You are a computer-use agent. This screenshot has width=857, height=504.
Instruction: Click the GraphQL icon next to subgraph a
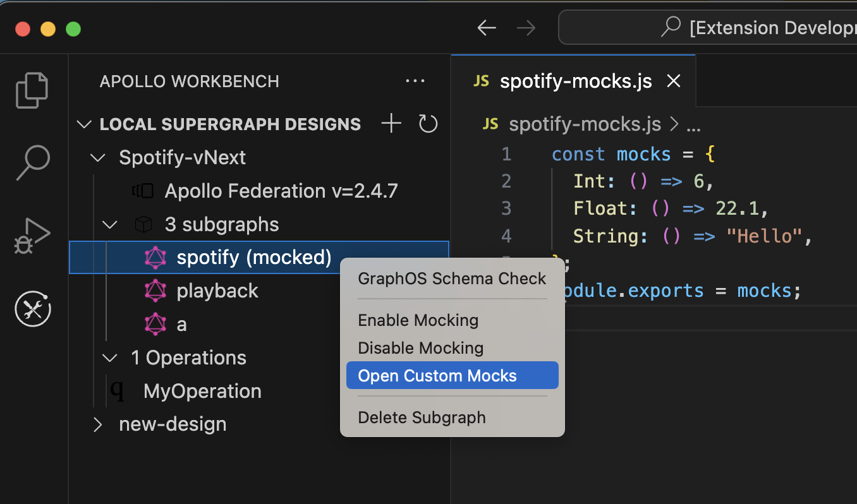coord(155,324)
